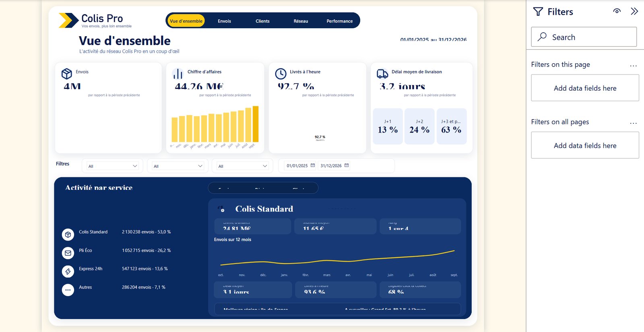Image resolution: width=644 pixels, height=332 pixels.
Task: Click the Pli Éco 1 052 715 envois text
Action: point(146,250)
